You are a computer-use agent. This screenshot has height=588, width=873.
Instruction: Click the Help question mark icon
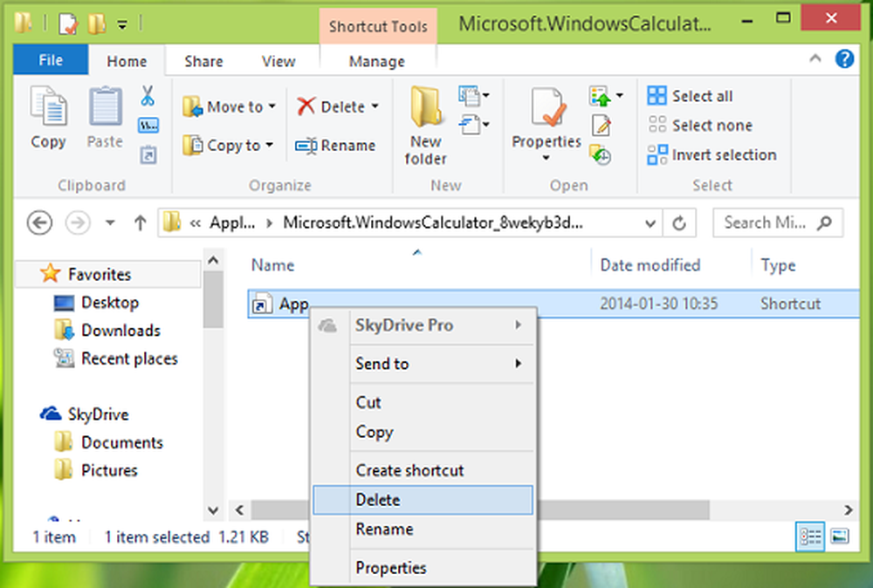pyautogui.click(x=844, y=58)
